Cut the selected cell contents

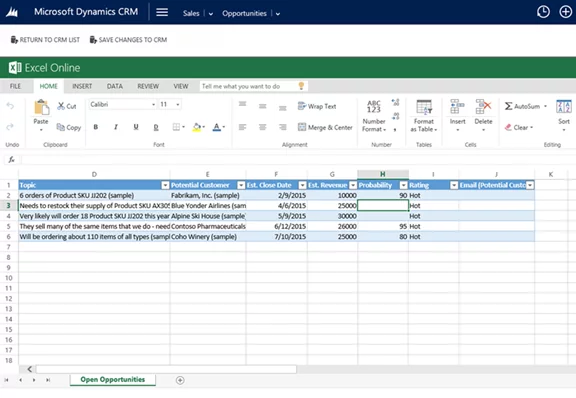tap(66, 106)
